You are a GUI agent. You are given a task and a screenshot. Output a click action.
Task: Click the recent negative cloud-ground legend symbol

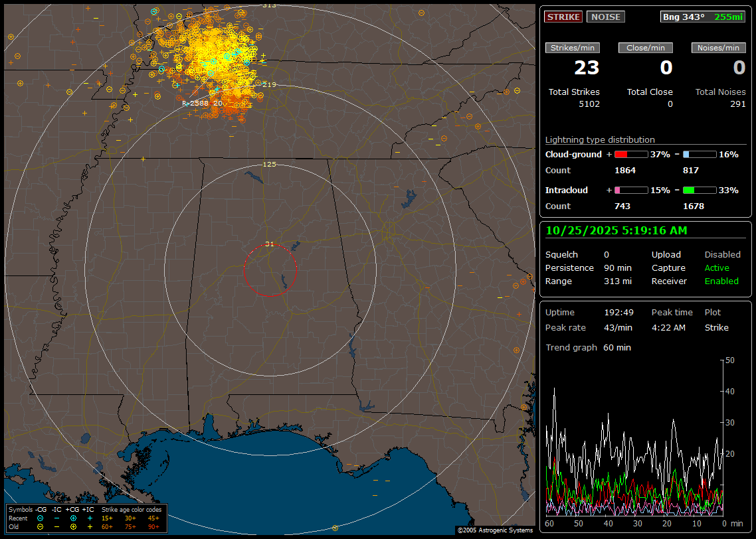point(40,518)
